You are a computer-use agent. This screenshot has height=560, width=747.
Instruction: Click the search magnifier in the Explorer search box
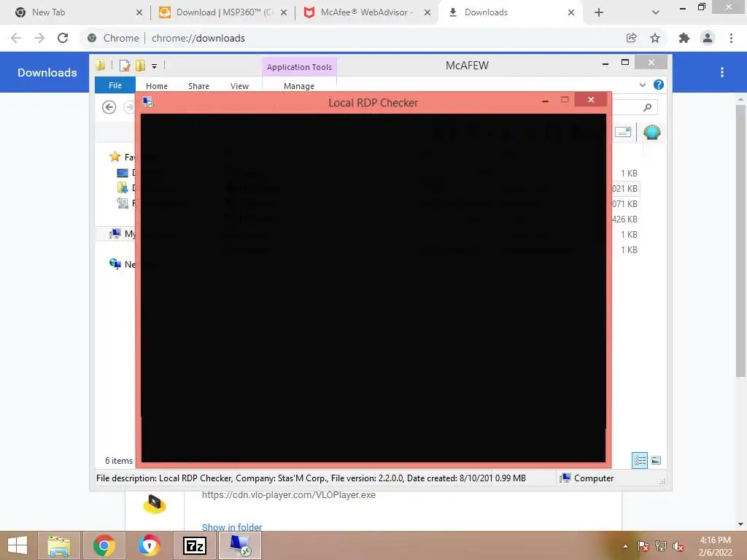pos(647,108)
